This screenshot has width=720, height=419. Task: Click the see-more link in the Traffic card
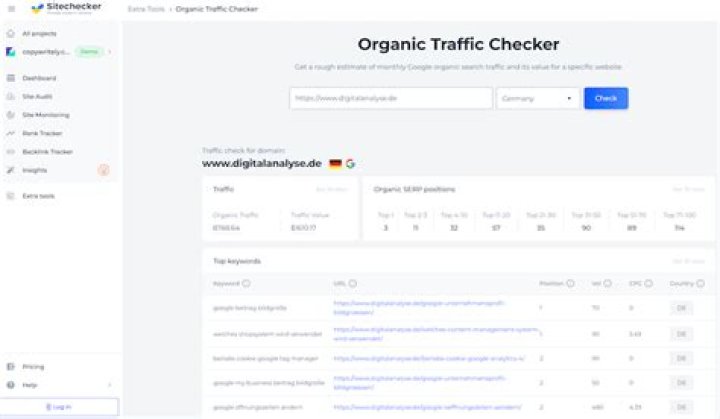pyautogui.click(x=332, y=189)
